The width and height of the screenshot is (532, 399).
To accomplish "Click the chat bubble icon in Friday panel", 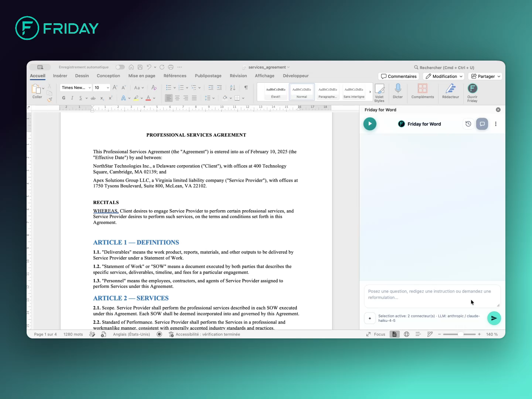I will click(482, 124).
